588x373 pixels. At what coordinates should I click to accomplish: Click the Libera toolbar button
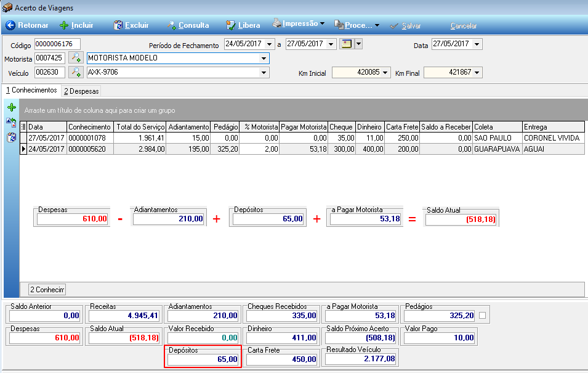[x=243, y=25]
